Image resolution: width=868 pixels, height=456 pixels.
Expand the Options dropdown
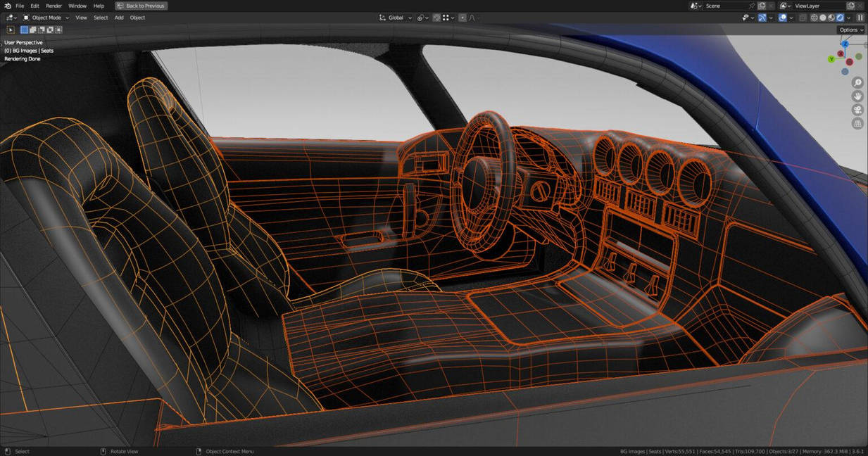pos(850,30)
